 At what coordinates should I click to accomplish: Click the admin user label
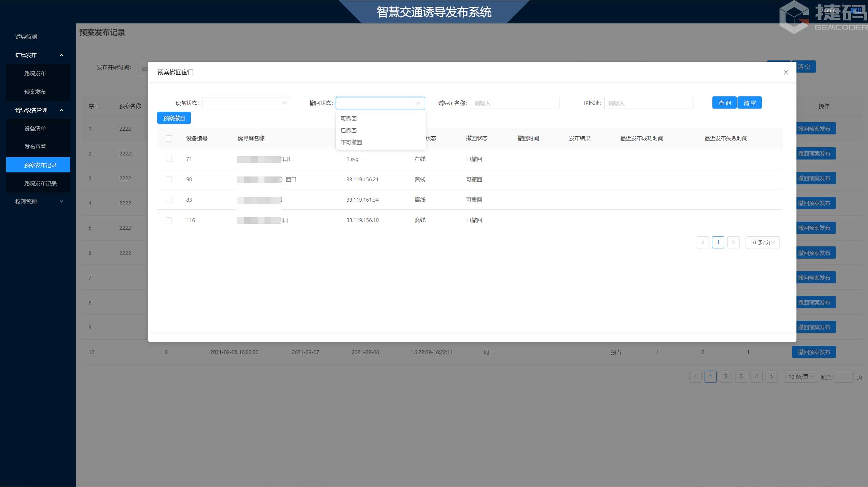point(828,11)
